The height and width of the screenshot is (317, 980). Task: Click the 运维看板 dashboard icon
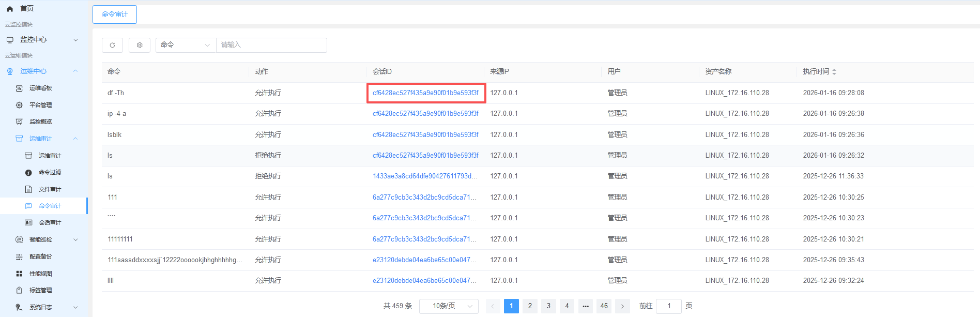(x=19, y=88)
